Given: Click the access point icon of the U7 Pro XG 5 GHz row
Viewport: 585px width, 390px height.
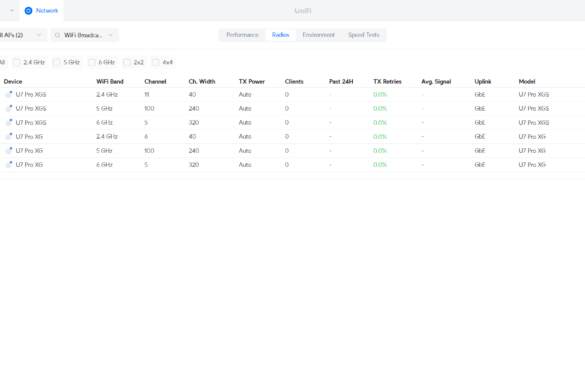Looking at the screenshot, I should (x=9, y=151).
